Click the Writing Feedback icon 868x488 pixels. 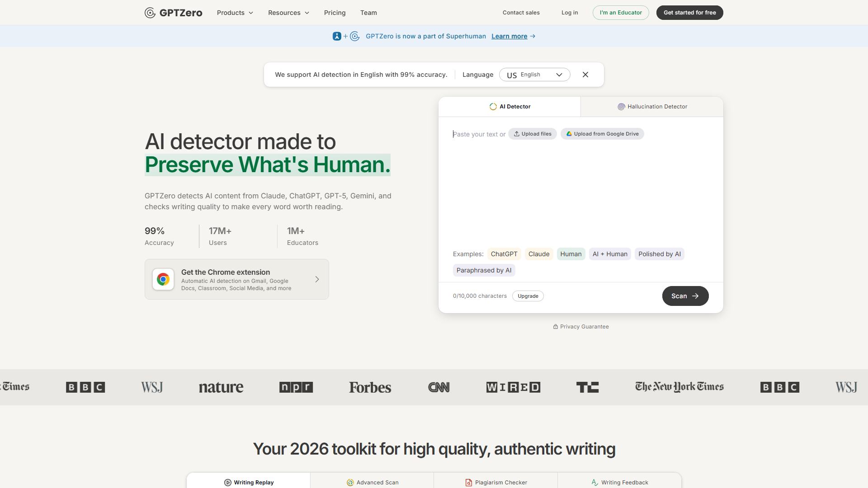(595, 483)
